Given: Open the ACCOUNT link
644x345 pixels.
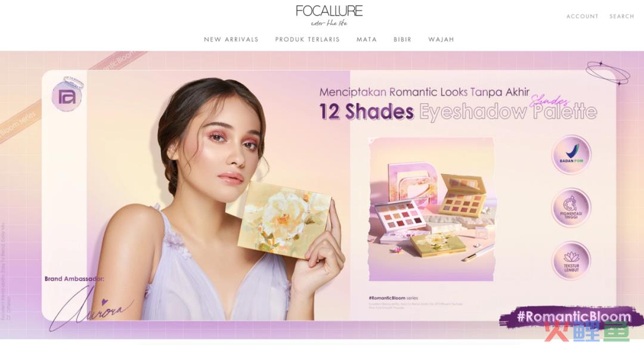Looking at the screenshot, I should 582,17.
